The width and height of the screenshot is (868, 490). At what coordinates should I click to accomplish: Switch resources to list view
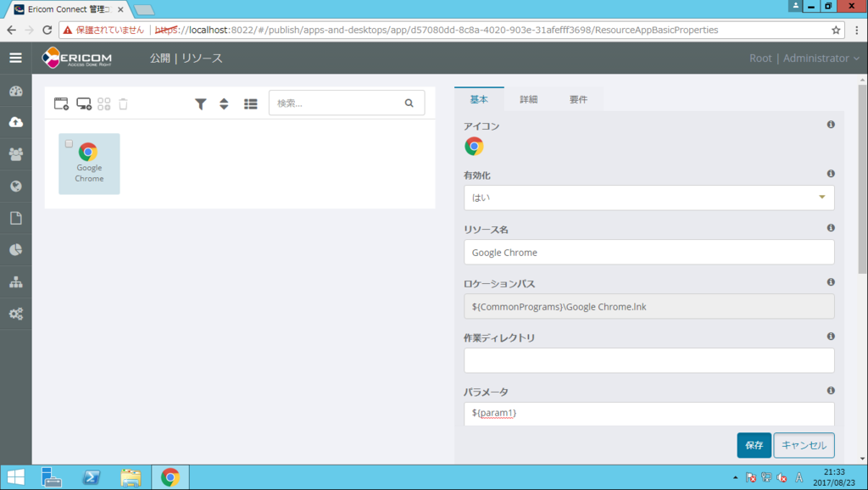click(250, 103)
